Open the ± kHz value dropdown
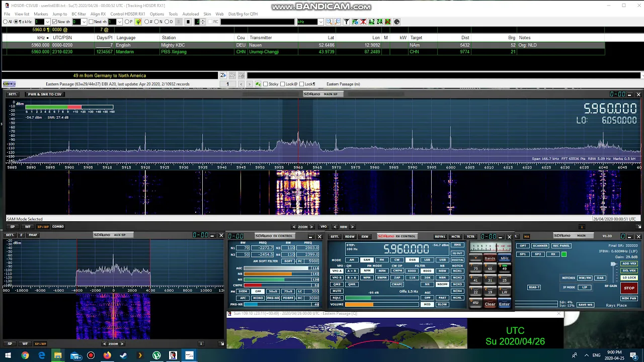The image size is (644, 362). click(x=48, y=22)
